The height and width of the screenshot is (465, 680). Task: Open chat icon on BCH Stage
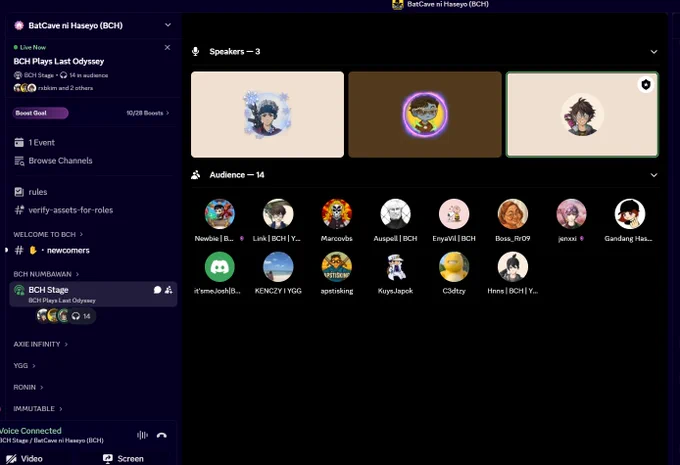pyautogui.click(x=157, y=290)
